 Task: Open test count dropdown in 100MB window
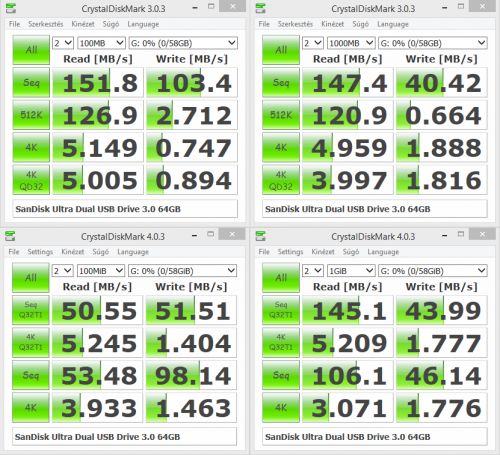click(63, 43)
